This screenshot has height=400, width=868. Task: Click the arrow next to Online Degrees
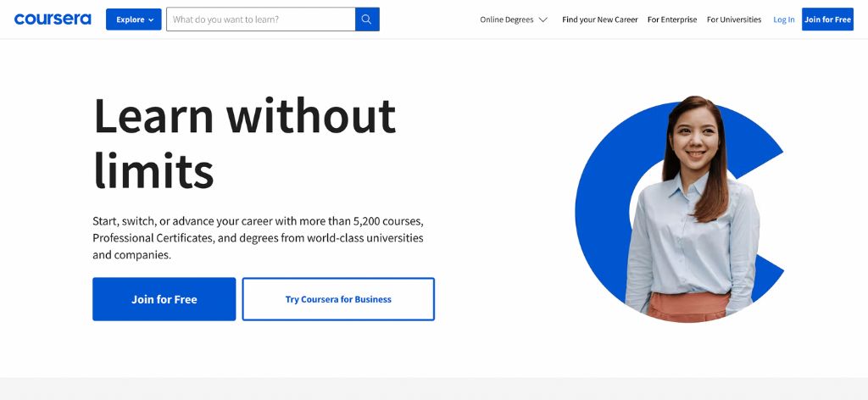(542, 19)
